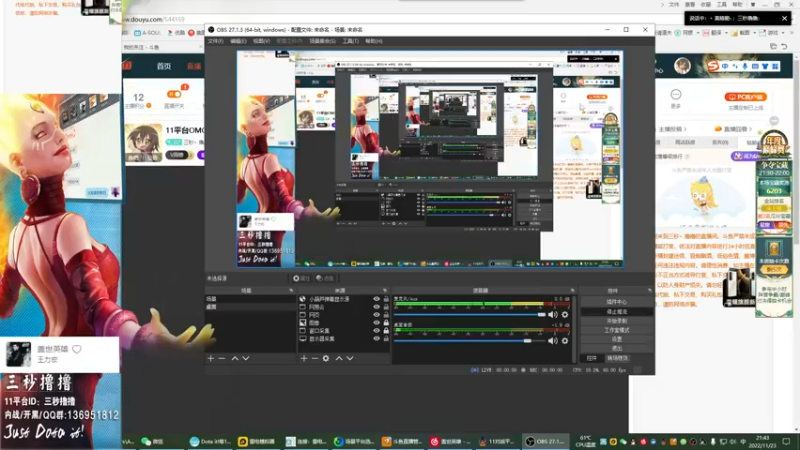Click 停止推流 button in OBS controls

(x=617, y=311)
